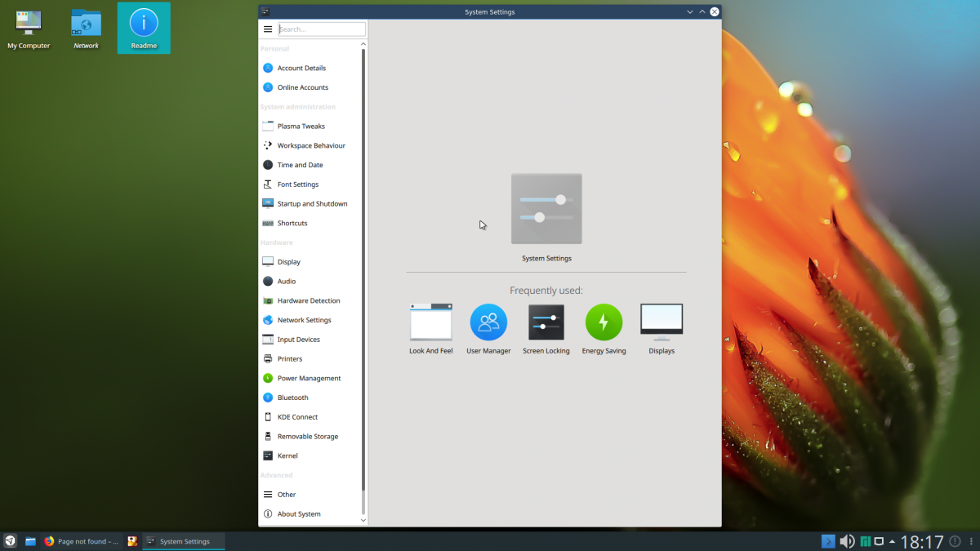
Task: Open User Manager from Frequently used
Action: coord(488,322)
